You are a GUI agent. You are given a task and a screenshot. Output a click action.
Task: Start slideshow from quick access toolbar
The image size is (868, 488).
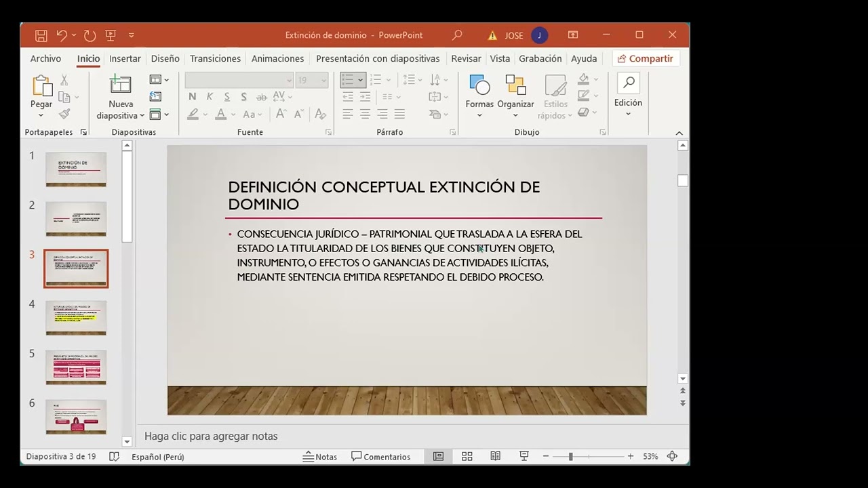[111, 35]
